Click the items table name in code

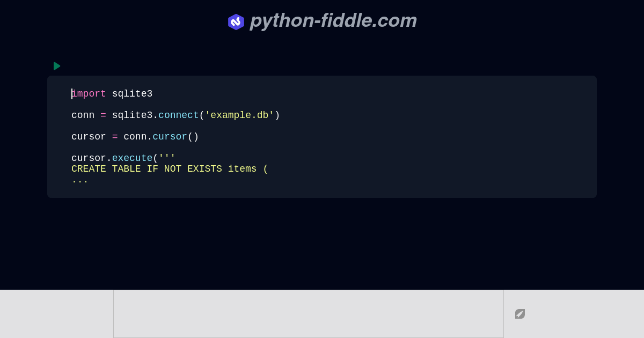[x=242, y=168]
